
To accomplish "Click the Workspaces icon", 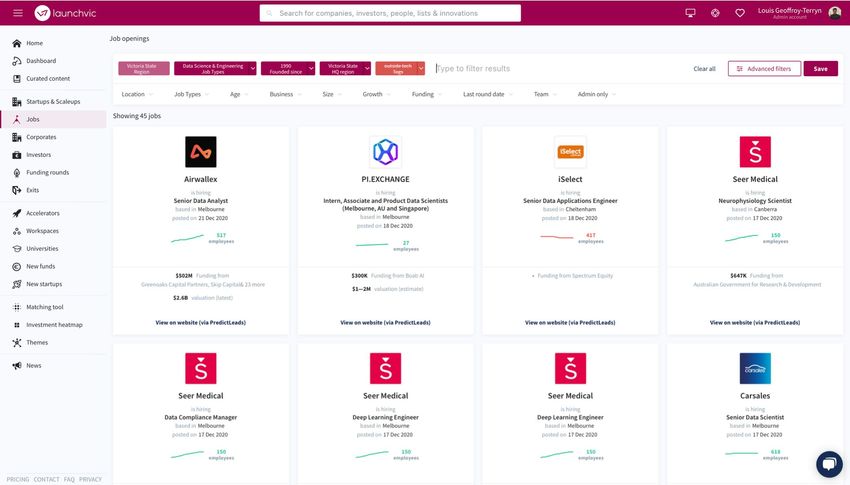I will point(17,231).
